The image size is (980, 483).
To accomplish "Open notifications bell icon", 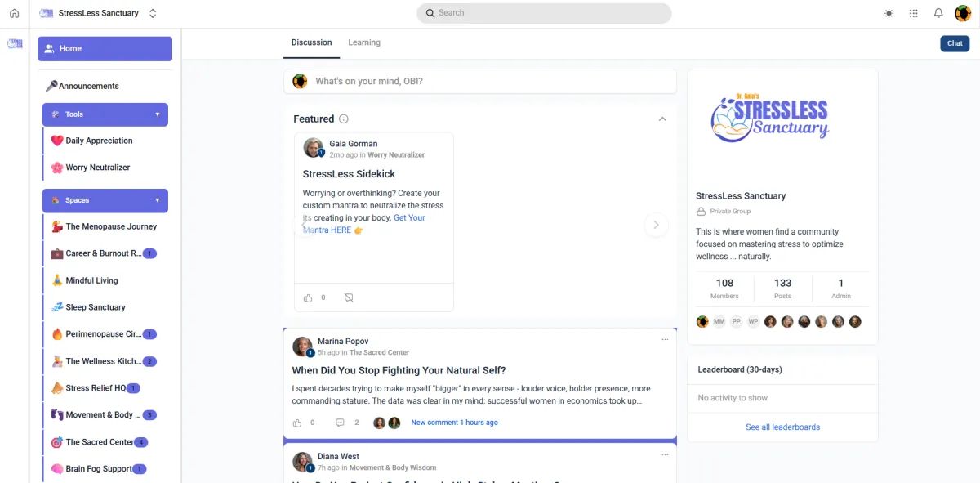I will [938, 13].
